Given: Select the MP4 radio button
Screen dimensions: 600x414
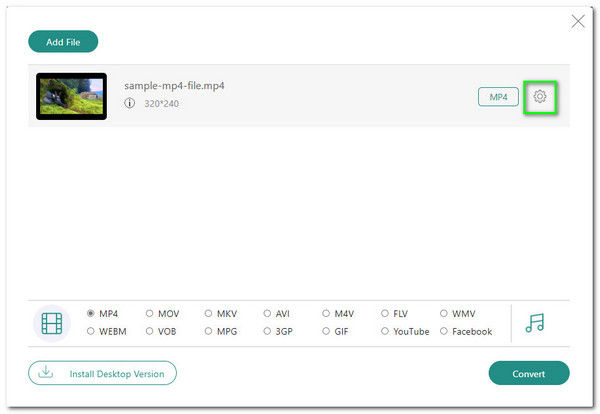Looking at the screenshot, I should pyautogui.click(x=90, y=313).
